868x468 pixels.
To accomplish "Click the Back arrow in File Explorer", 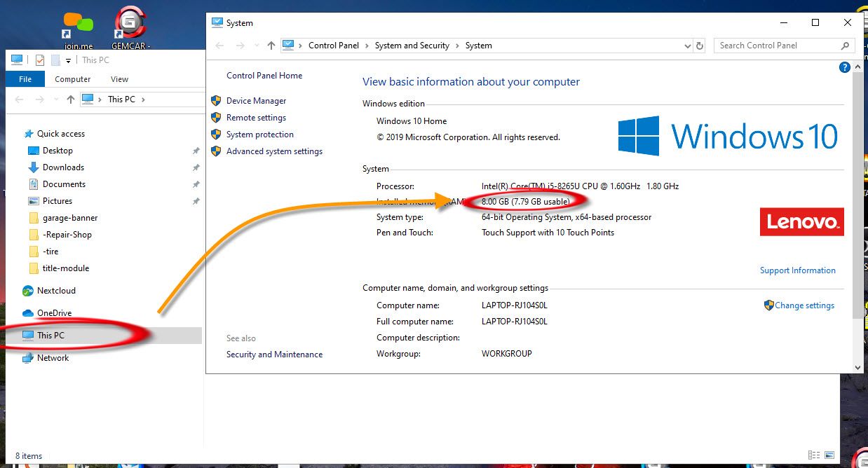I will click(x=19, y=99).
